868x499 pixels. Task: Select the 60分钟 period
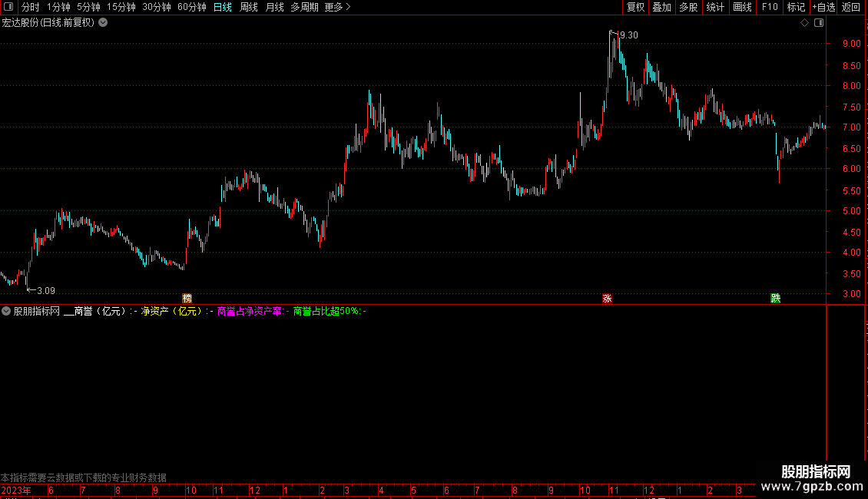click(191, 7)
